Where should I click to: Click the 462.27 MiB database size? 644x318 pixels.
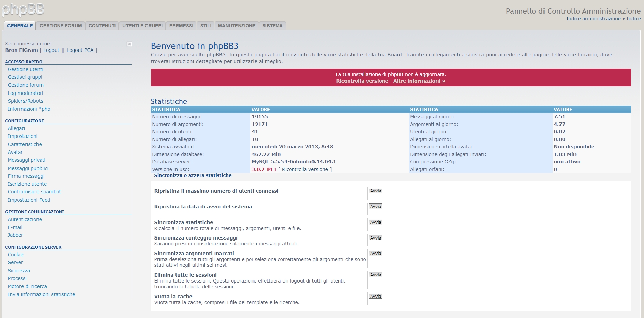[266, 154]
